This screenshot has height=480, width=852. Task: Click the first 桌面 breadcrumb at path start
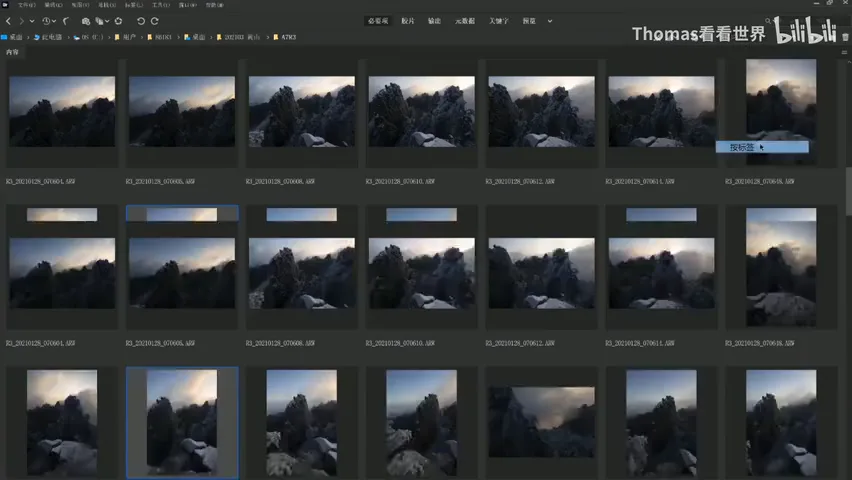[x=12, y=38]
